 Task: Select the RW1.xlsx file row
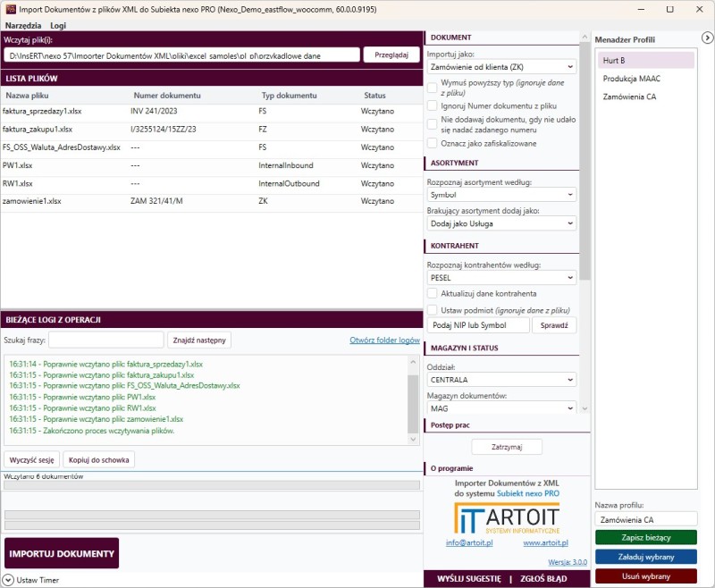(212, 184)
